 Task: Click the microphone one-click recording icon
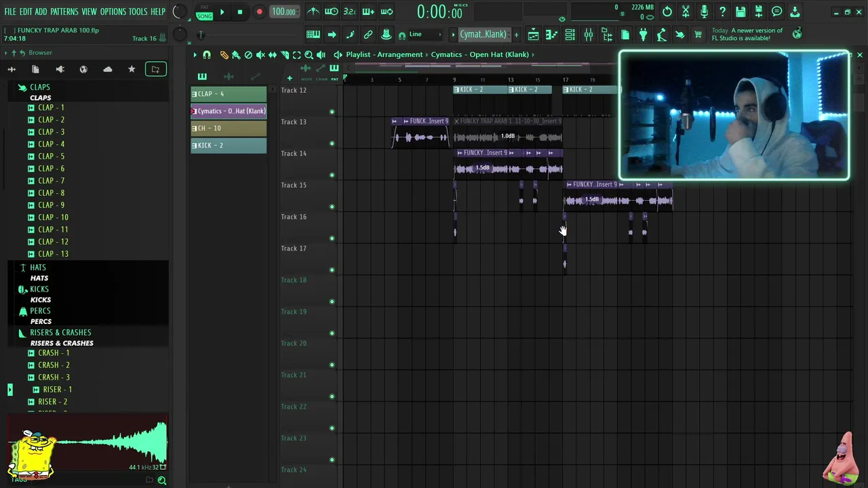(x=704, y=12)
